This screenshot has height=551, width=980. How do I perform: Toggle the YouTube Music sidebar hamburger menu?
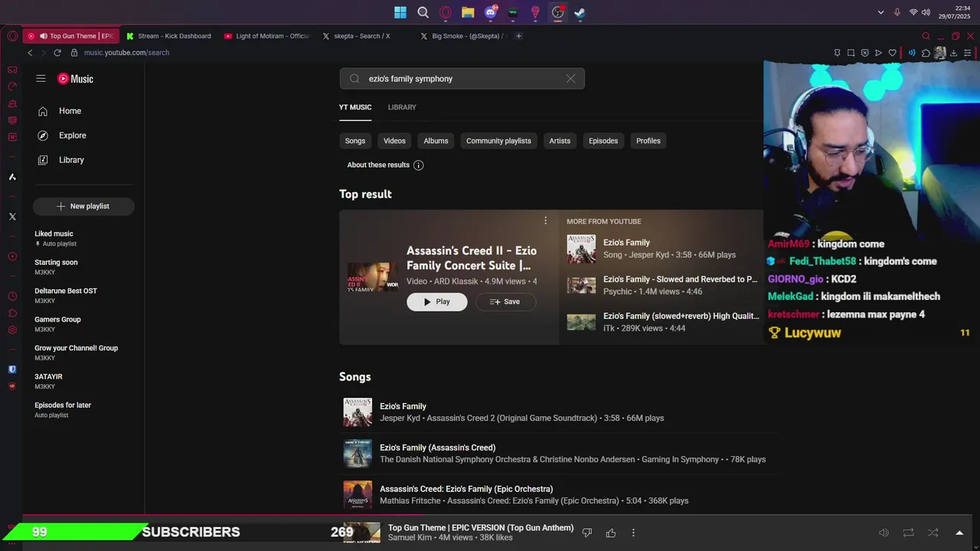pyautogui.click(x=41, y=79)
